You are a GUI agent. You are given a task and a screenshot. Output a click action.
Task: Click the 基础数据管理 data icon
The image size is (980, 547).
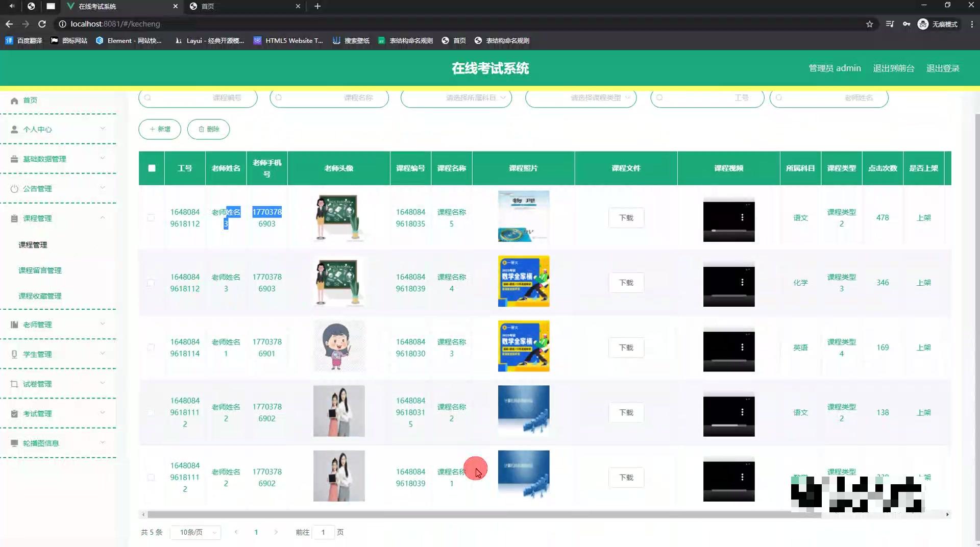[x=14, y=159]
